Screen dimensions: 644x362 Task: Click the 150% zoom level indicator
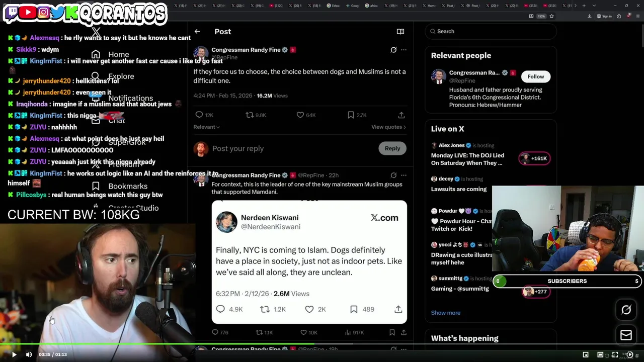tap(541, 16)
